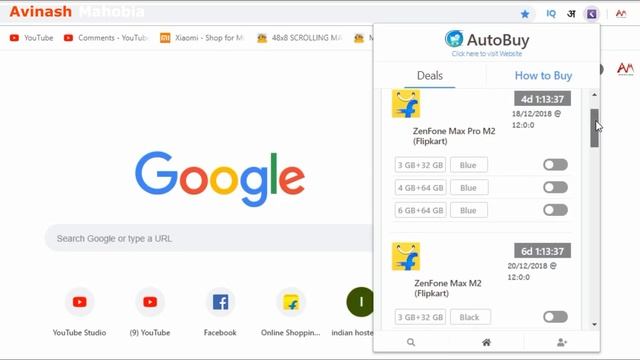Open the (9) YouTube shortcut tile
Screen dimensions: 640x360
coord(150,313)
